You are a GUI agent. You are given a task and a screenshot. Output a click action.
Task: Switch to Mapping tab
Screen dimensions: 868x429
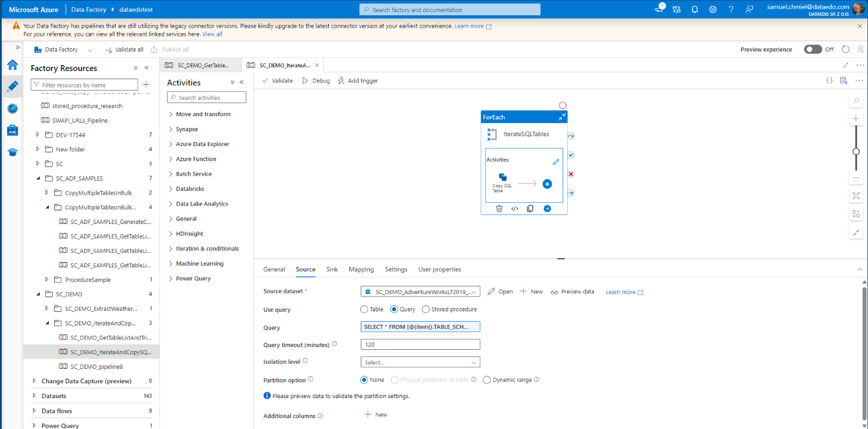tap(361, 270)
